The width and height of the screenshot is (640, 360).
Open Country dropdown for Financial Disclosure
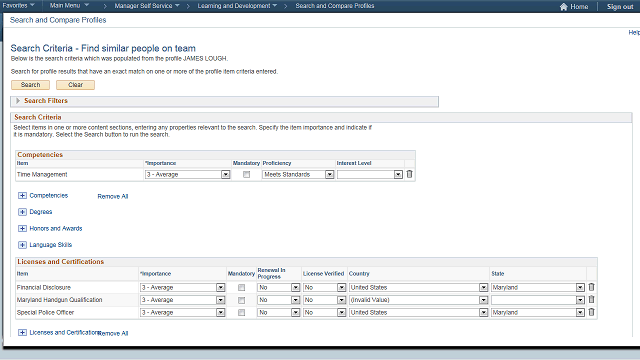(x=418, y=287)
